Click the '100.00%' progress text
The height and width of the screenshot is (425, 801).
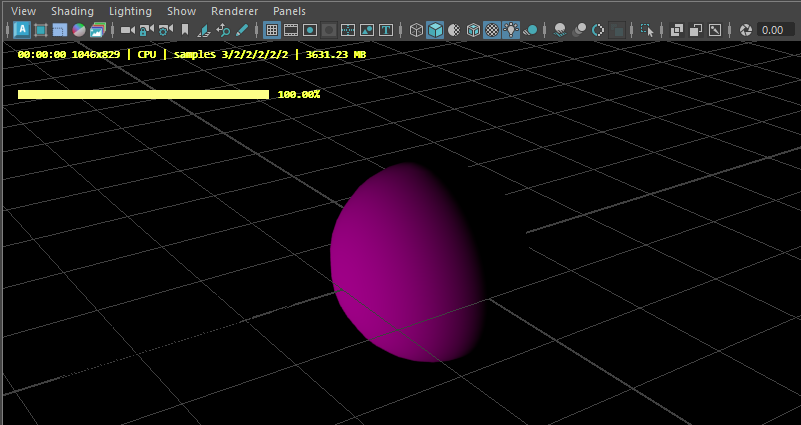tap(299, 95)
